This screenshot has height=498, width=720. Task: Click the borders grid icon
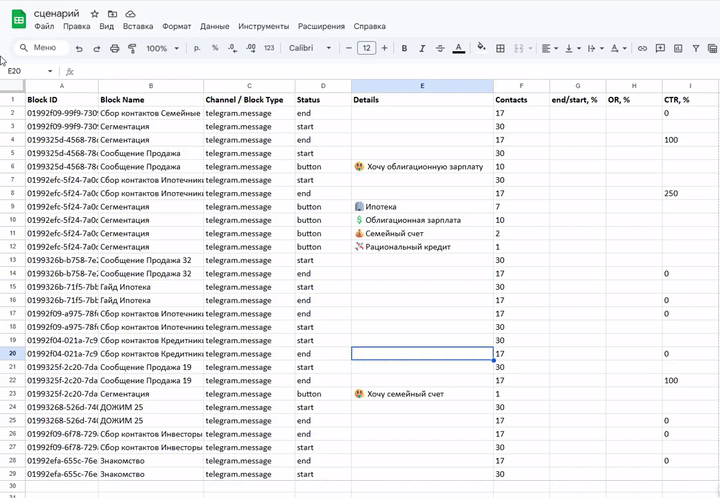(x=502, y=48)
